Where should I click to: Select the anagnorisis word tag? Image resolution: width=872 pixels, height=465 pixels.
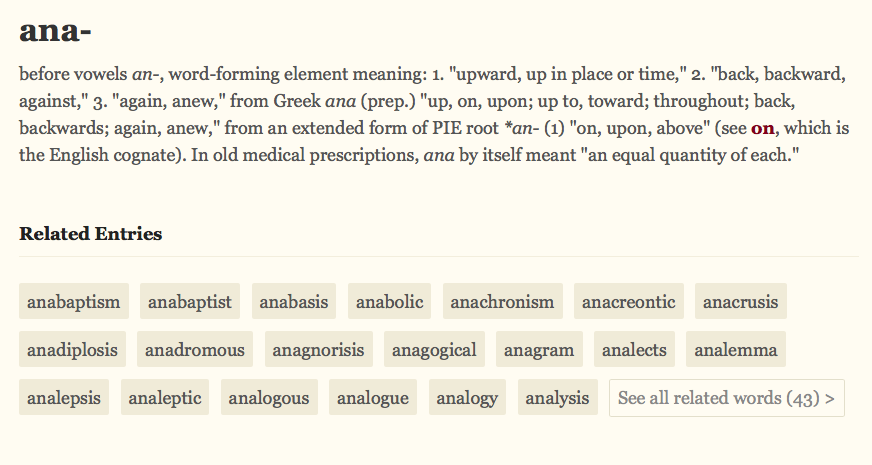click(318, 350)
